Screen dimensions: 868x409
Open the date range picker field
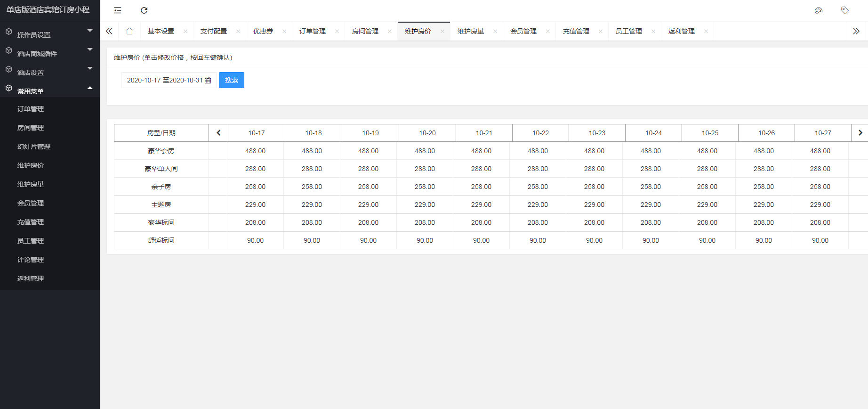click(x=169, y=80)
